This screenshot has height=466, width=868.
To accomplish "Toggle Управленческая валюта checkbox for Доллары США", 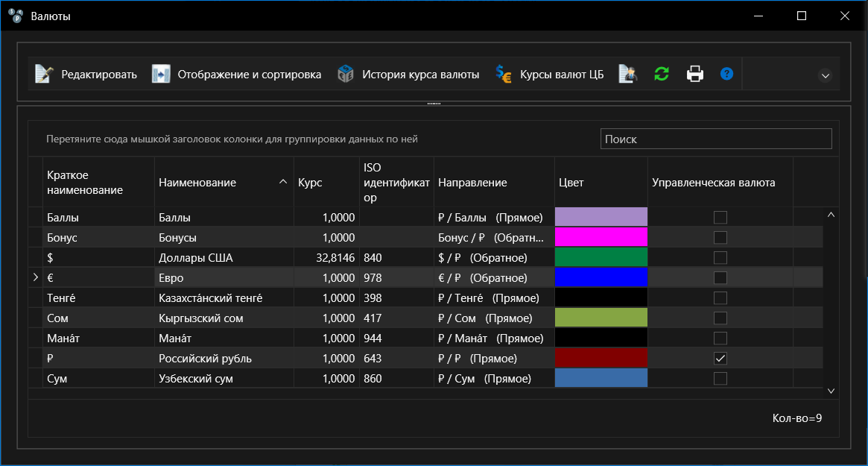I will (720, 258).
